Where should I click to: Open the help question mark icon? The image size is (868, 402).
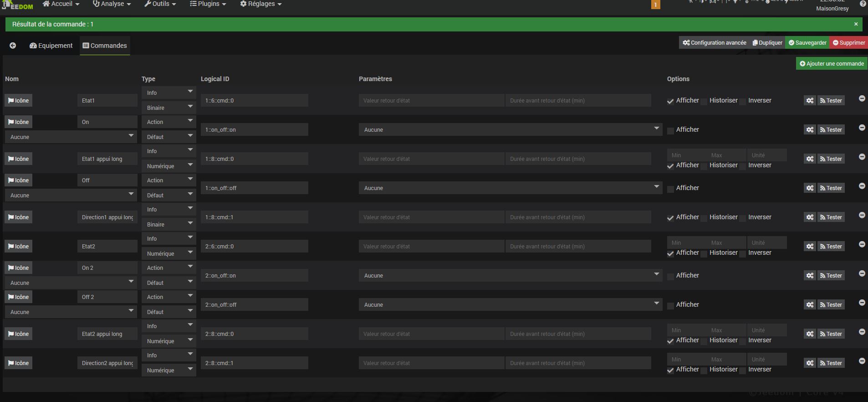pyautogui.click(x=863, y=4)
